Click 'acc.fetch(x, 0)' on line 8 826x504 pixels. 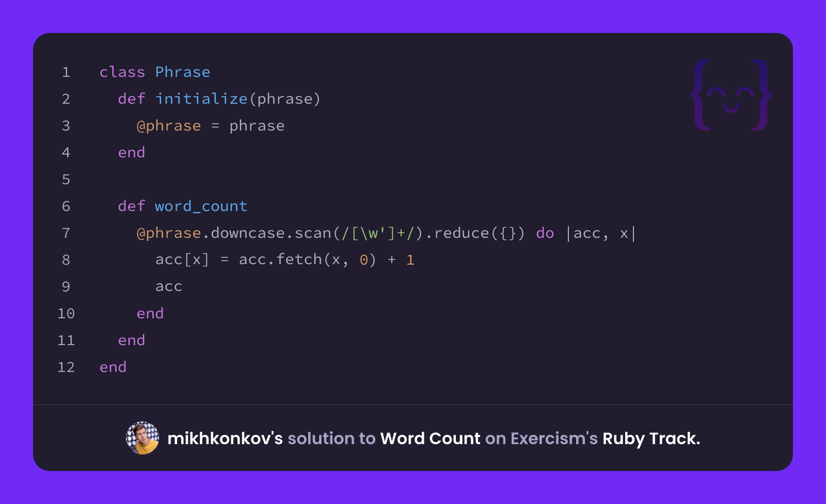coord(308,259)
